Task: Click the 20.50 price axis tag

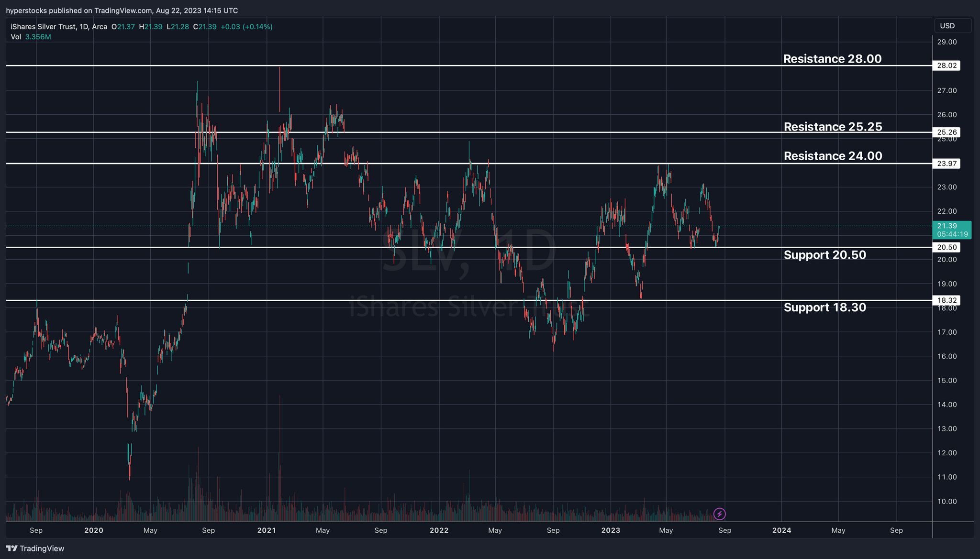Action: coord(947,247)
